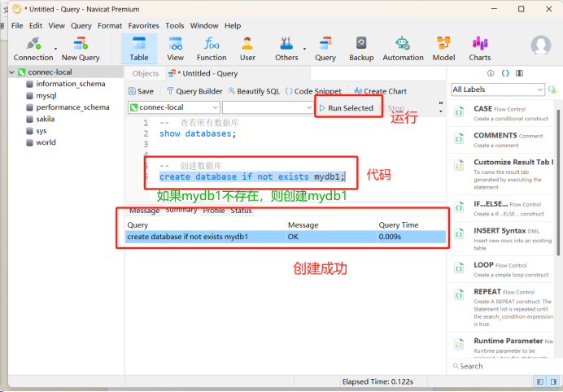Click the LOOP snippet icon

click(x=459, y=268)
